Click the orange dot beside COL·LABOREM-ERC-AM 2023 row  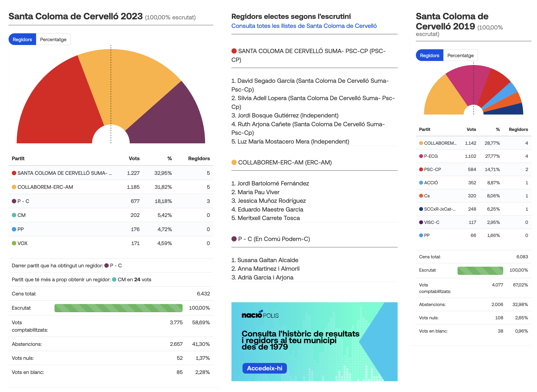(14, 187)
